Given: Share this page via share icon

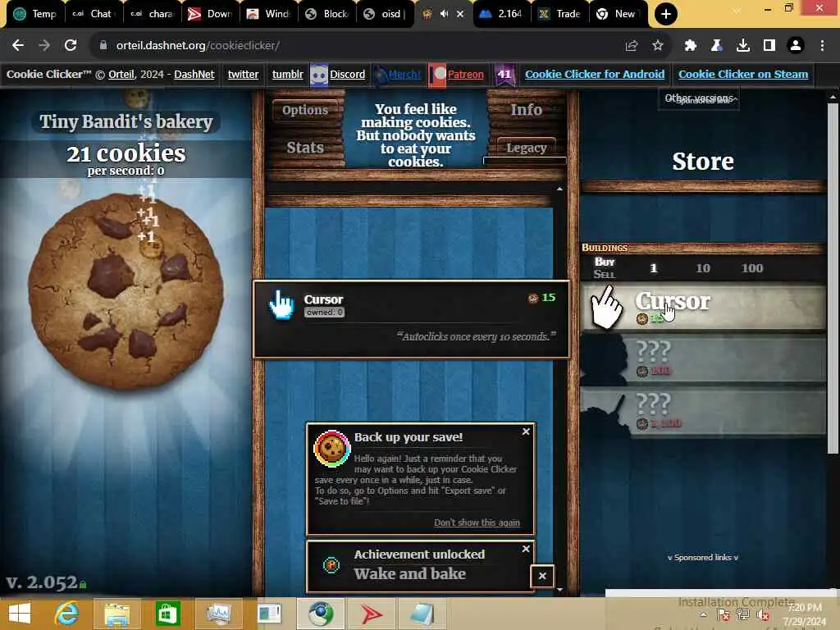Looking at the screenshot, I should [x=632, y=46].
